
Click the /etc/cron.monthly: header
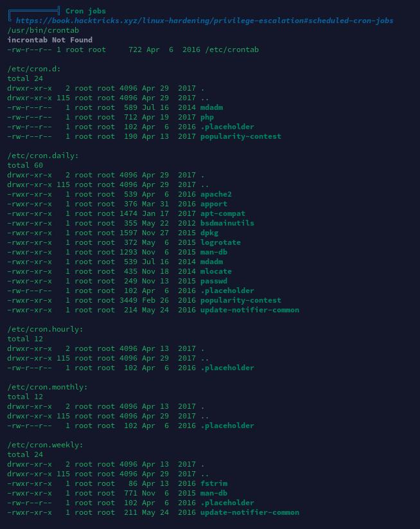point(48,387)
